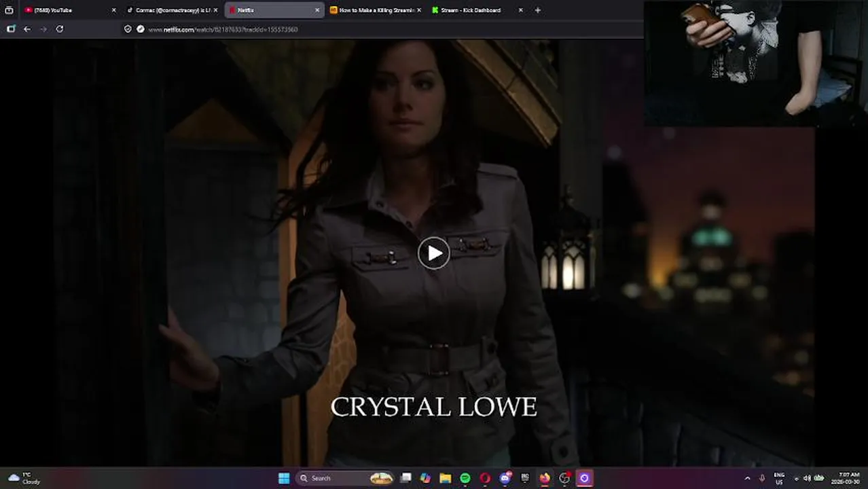
Task: Play the Netflix video
Action: click(434, 253)
